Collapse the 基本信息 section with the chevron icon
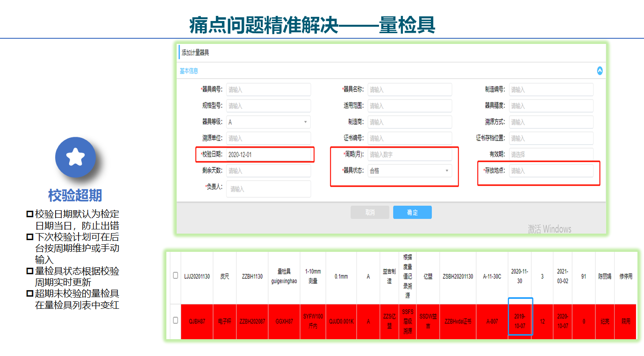The height and width of the screenshot is (356, 644). pos(600,71)
